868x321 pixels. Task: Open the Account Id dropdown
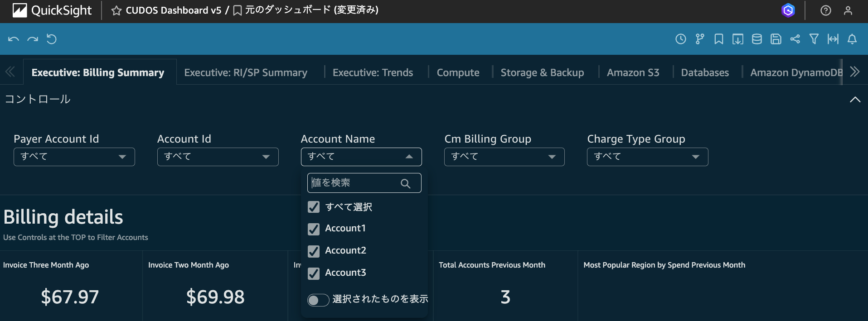point(218,157)
